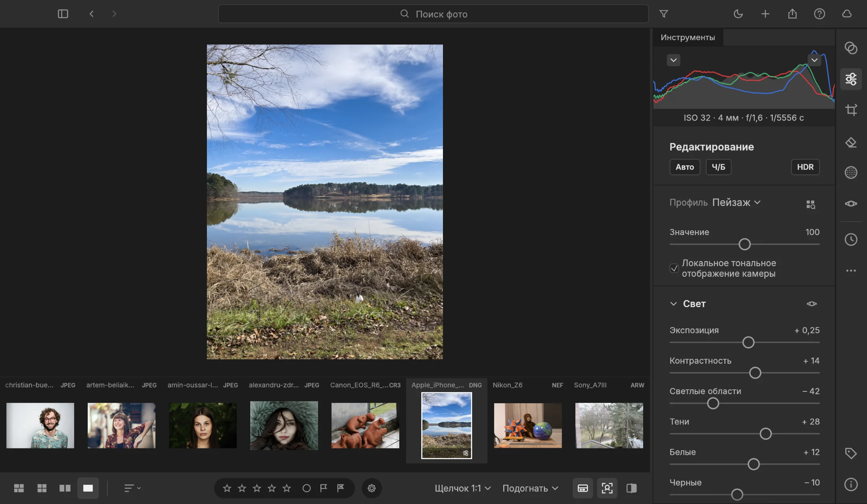867x504 pixels.
Task: Click the HDR button
Action: 805,167
